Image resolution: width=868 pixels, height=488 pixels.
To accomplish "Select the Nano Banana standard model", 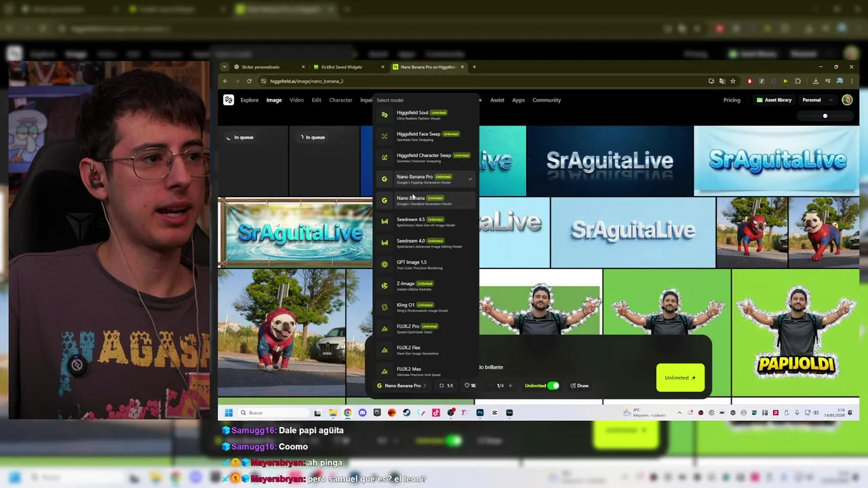I will point(426,200).
